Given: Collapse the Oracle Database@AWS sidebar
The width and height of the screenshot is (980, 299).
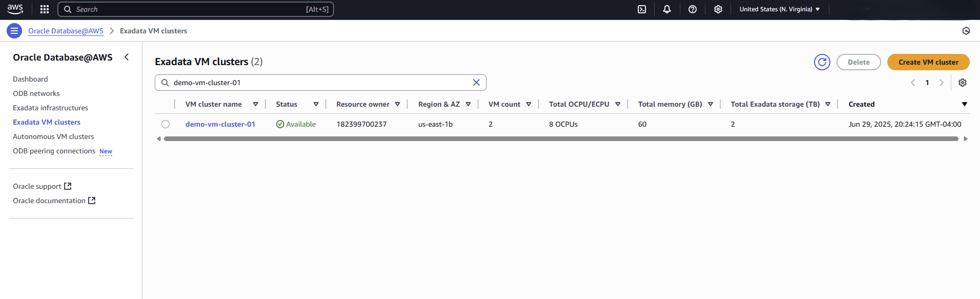Looking at the screenshot, I should (x=127, y=57).
